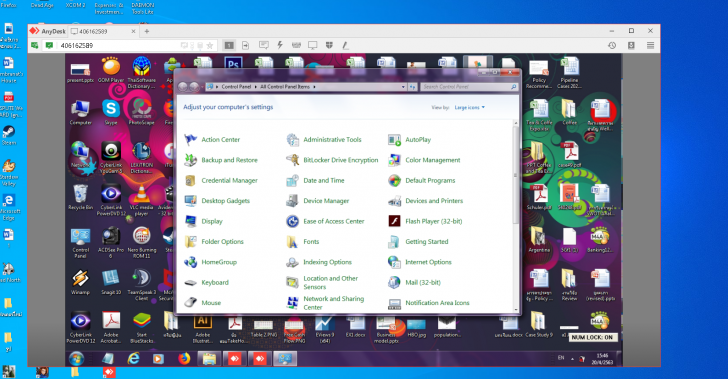
Task: Click the Flash Player (32-bit) icon
Action: click(x=394, y=221)
